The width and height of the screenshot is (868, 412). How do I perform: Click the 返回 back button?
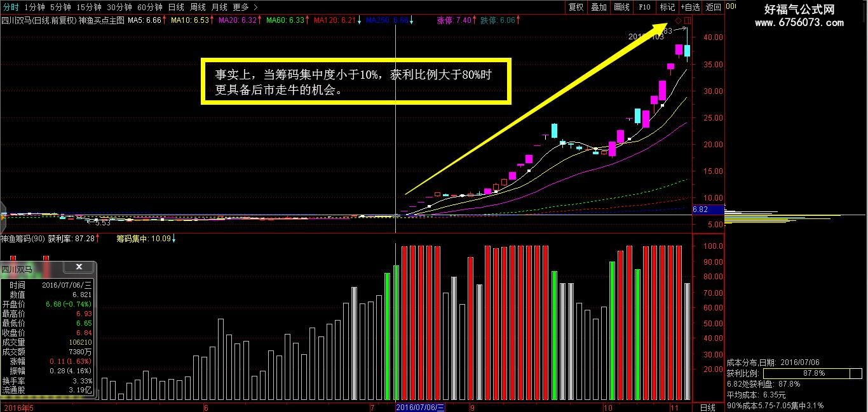(x=714, y=7)
